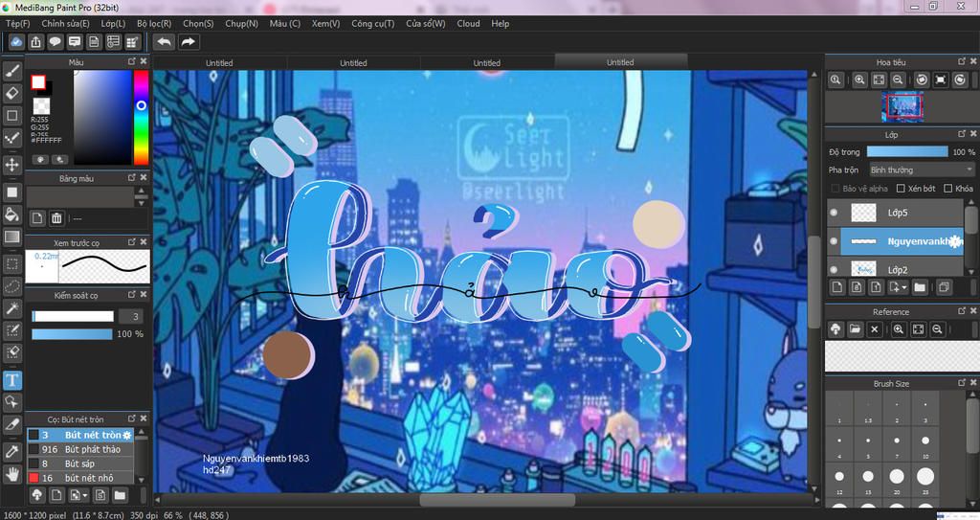
Task: Click the cloud save icon in toolbar
Action: click(x=16, y=42)
